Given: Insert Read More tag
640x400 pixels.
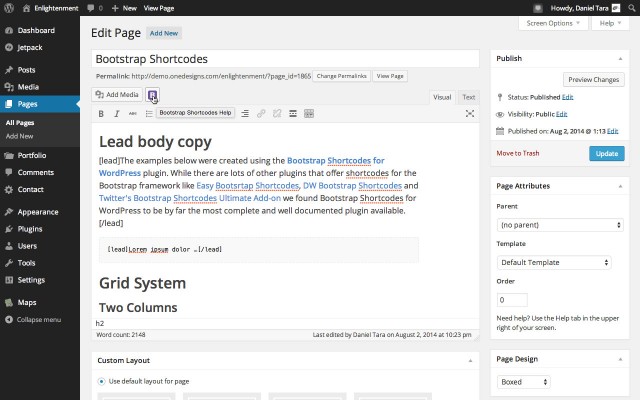Looking at the screenshot, I should coord(293,114).
